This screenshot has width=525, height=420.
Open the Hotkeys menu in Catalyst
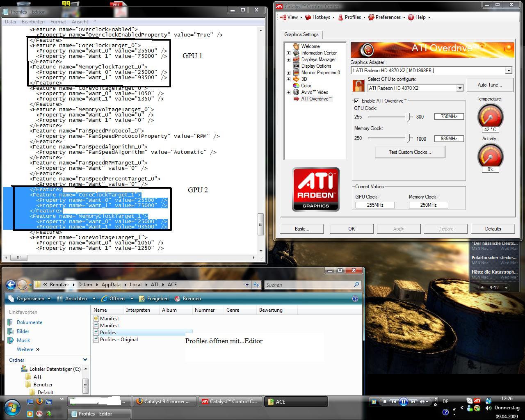pyautogui.click(x=320, y=17)
